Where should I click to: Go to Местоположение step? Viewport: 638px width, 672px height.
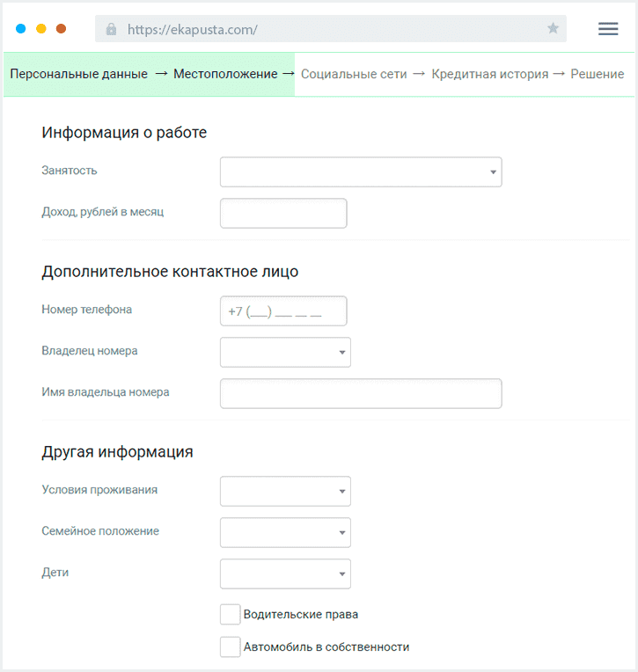point(225,74)
